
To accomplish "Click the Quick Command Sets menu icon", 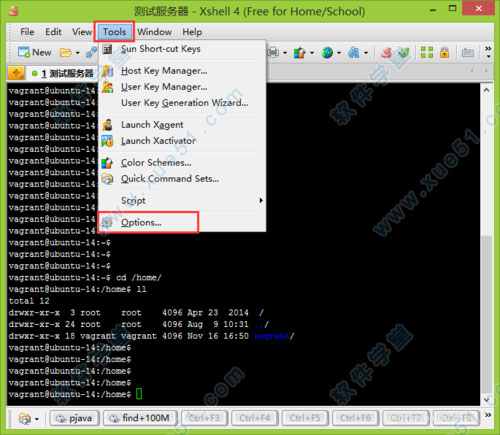I will click(107, 179).
